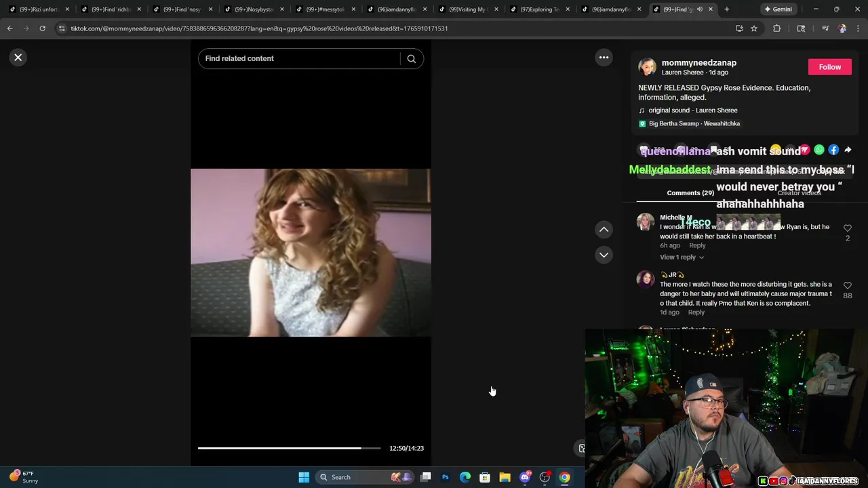Viewport: 868px width, 488px height.
Task: Like Michelle M's comment
Action: (x=847, y=228)
